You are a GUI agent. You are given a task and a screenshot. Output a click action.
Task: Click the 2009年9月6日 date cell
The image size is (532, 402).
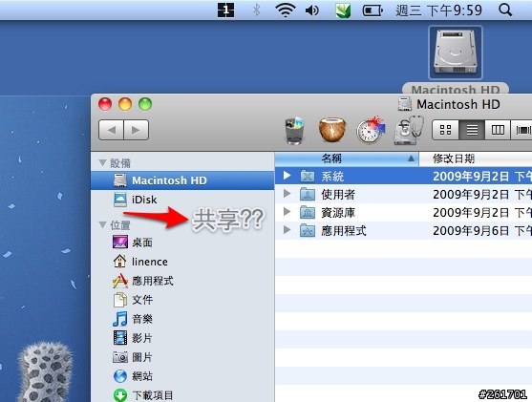pyautogui.click(x=482, y=231)
